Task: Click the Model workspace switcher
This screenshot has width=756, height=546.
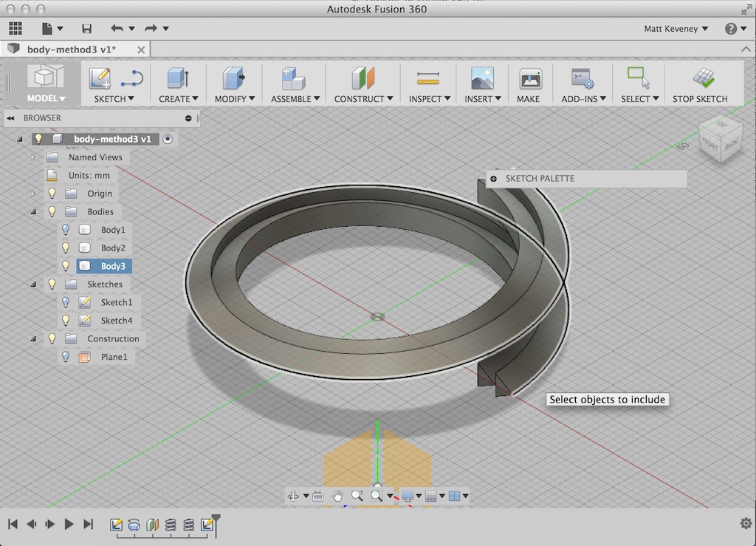Action: tap(44, 83)
